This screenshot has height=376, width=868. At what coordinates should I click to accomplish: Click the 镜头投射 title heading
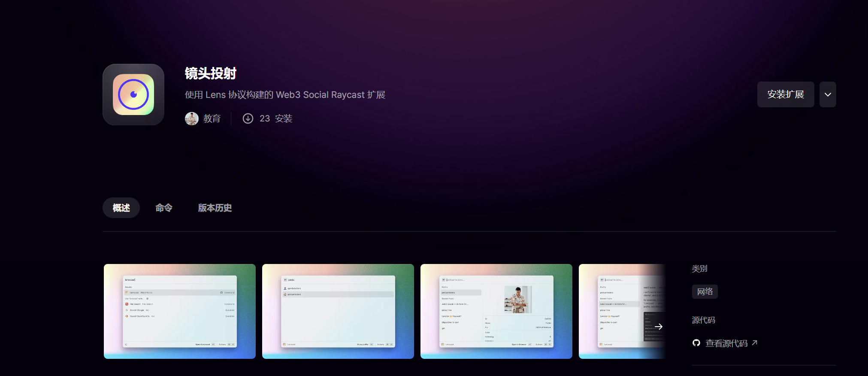(211, 73)
